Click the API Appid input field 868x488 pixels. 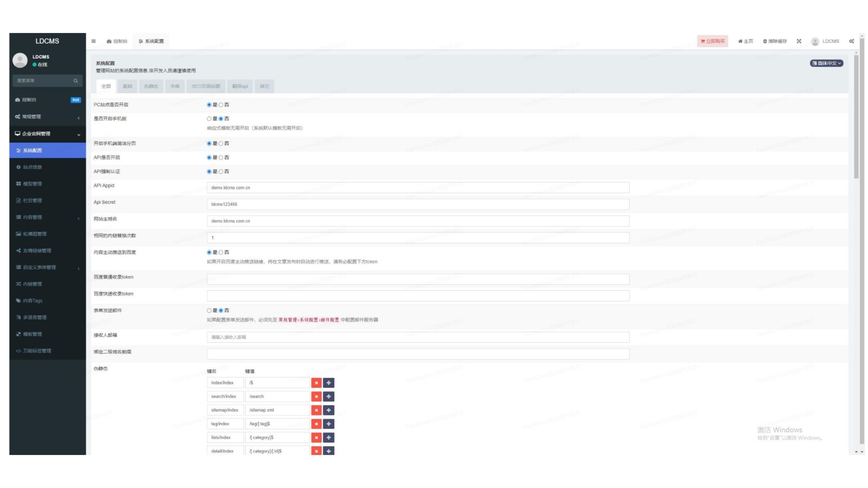[x=418, y=188]
